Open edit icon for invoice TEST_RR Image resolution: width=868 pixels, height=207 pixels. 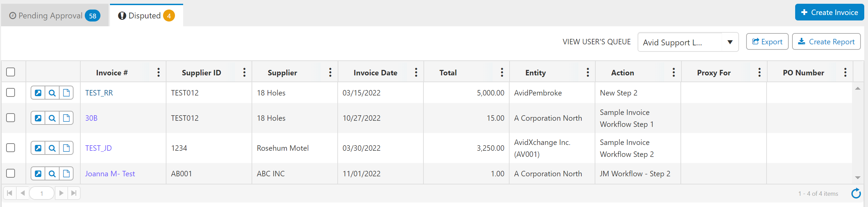pos(38,93)
